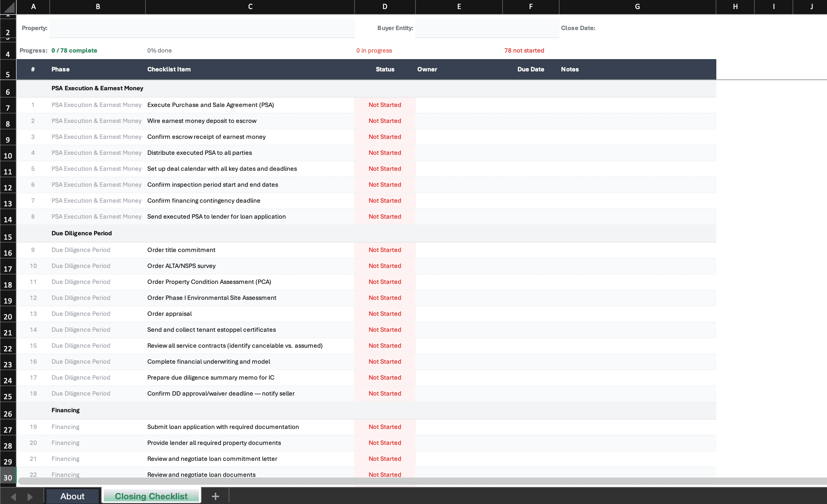The height and width of the screenshot is (504, 827).
Task: Click the select-all corner button above row headers
Action: 8,7
